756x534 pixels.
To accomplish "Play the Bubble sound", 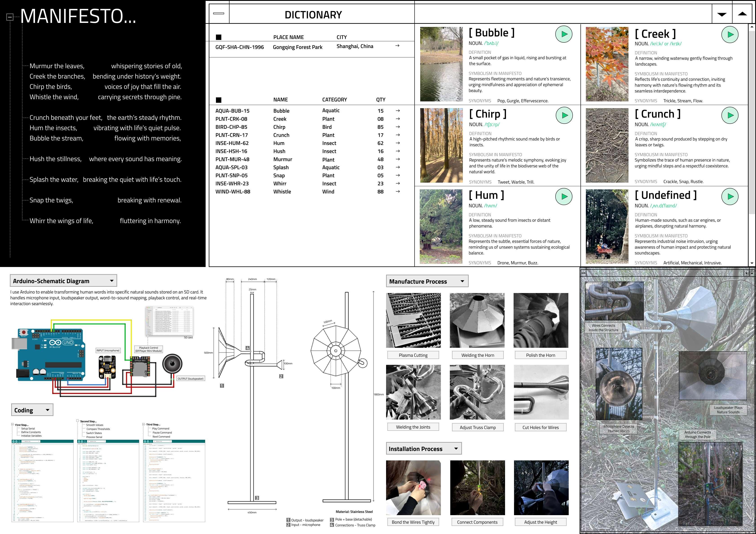I will point(564,34).
